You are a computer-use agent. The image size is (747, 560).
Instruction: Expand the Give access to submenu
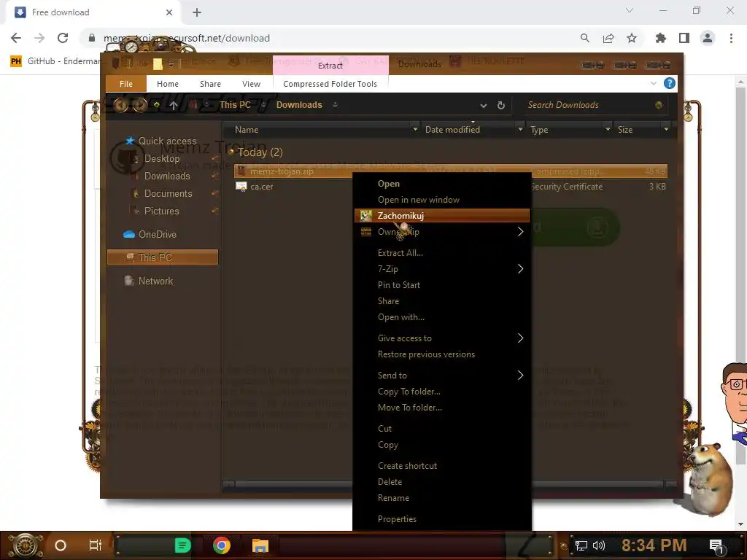[520, 338]
